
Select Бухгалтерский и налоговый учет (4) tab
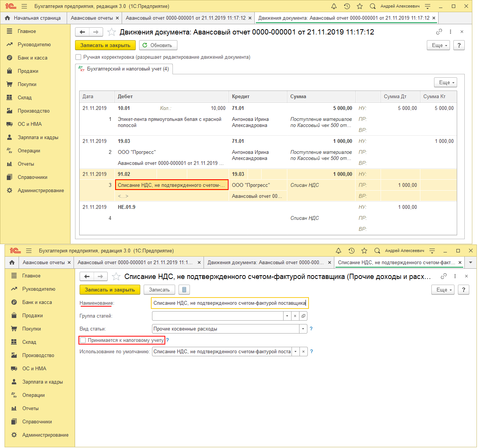pyautogui.click(x=124, y=69)
